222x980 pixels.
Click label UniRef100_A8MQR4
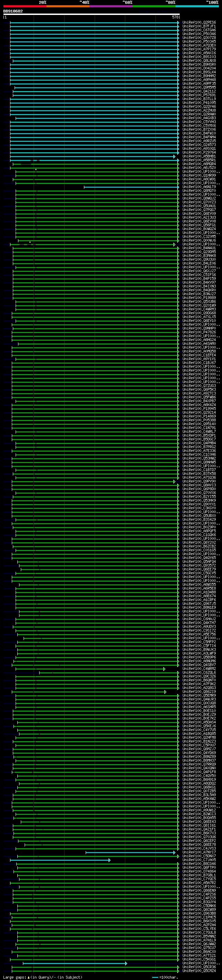[x=199, y=164]
